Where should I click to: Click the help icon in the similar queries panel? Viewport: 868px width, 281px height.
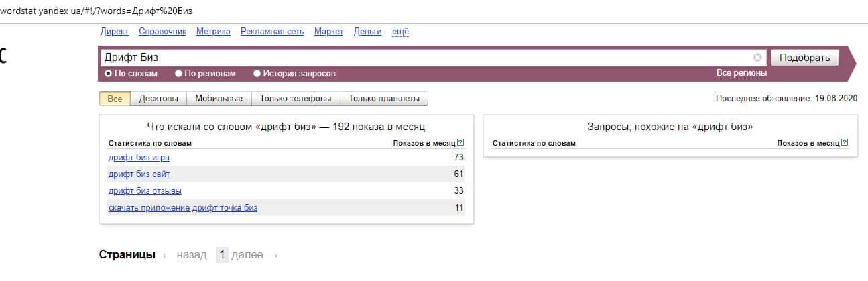845,143
